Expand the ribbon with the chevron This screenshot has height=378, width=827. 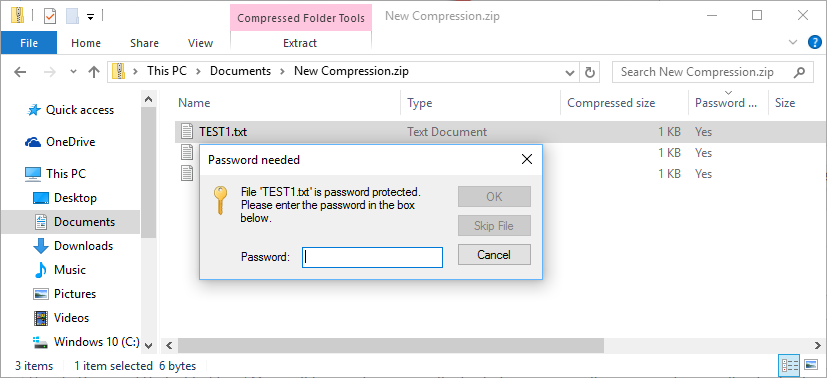click(x=793, y=43)
